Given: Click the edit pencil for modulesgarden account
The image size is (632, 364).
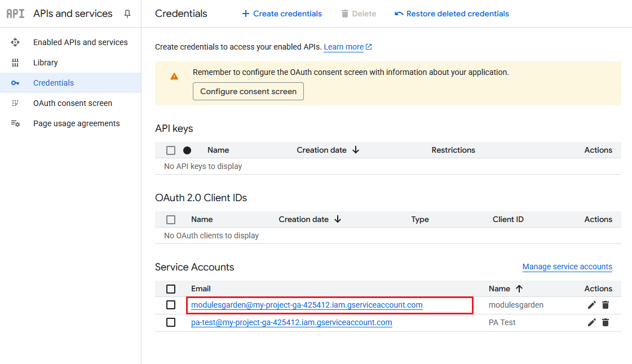Looking at the screenshot, I should pos(591,305).
